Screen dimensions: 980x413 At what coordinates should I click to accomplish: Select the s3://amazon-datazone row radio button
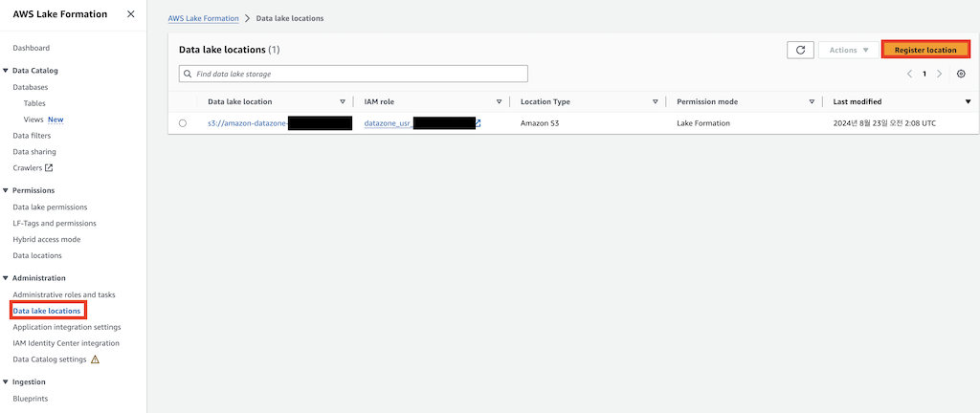pos(183,123)
